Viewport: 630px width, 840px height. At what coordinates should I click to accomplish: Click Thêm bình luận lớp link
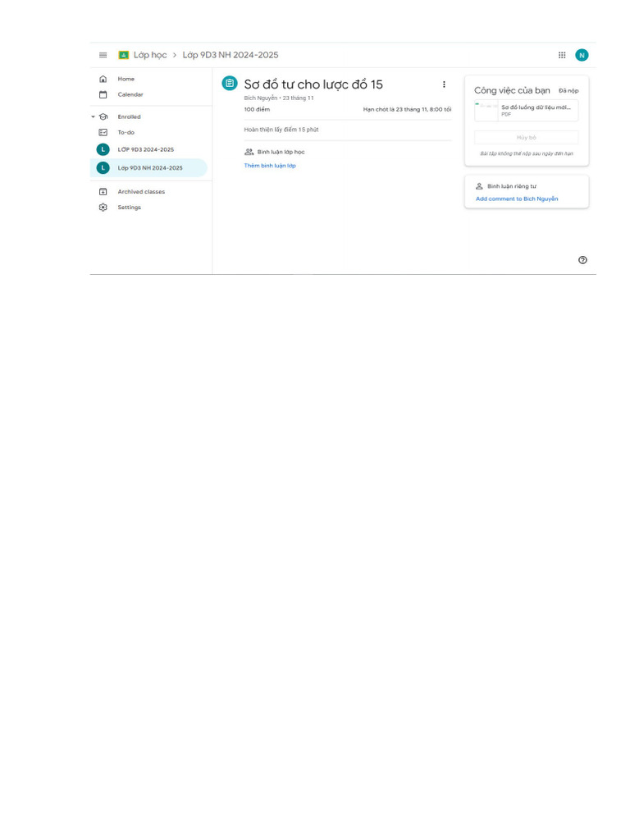(270, 166)
